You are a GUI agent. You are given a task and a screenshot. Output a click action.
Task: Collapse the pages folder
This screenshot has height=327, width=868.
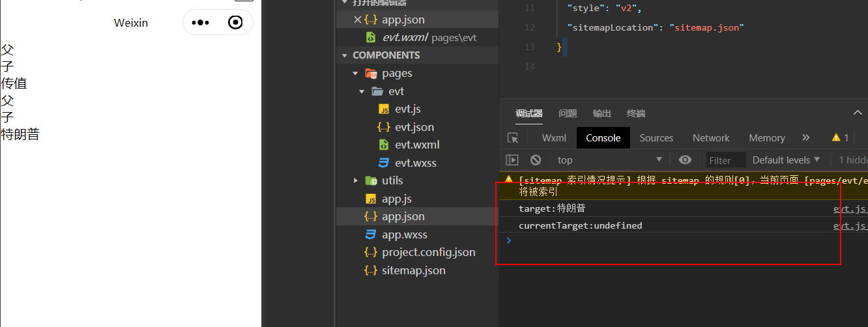355,74
